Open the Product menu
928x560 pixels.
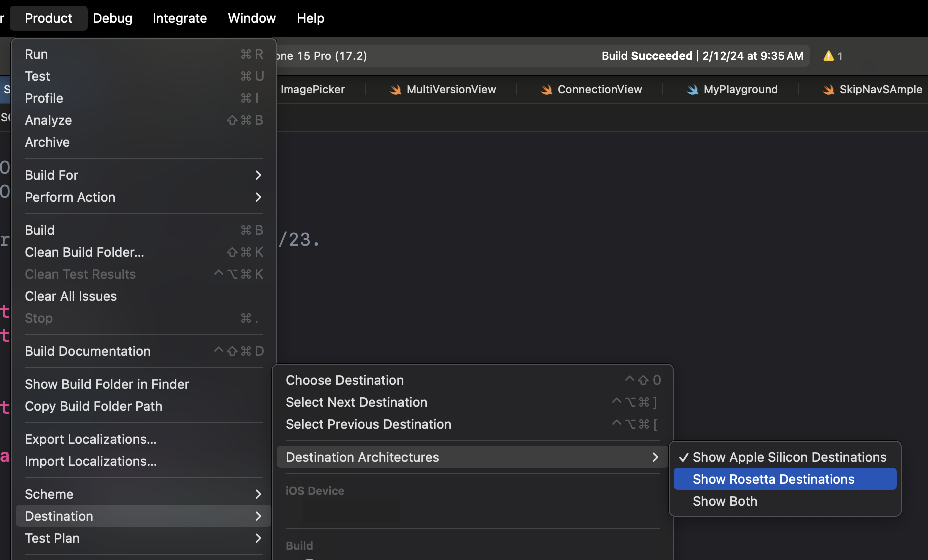49,18
